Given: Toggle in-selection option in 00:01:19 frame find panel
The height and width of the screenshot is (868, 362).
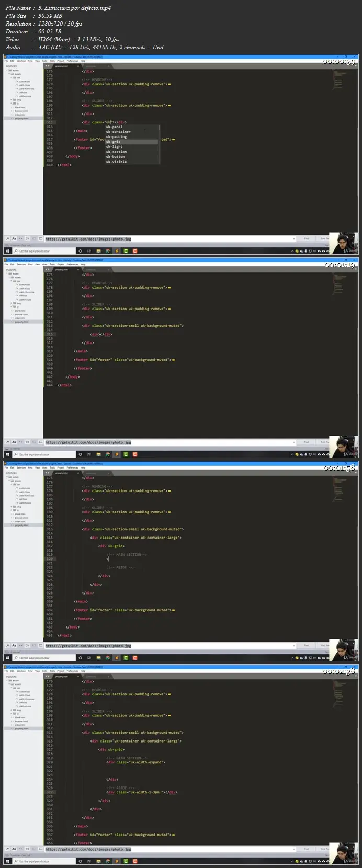Looking at the screenshot, I should (34, 442).
